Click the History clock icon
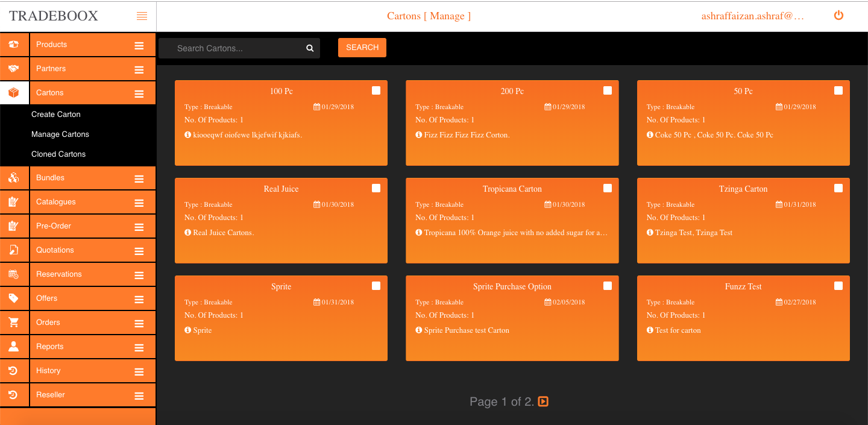 point(14,371)
